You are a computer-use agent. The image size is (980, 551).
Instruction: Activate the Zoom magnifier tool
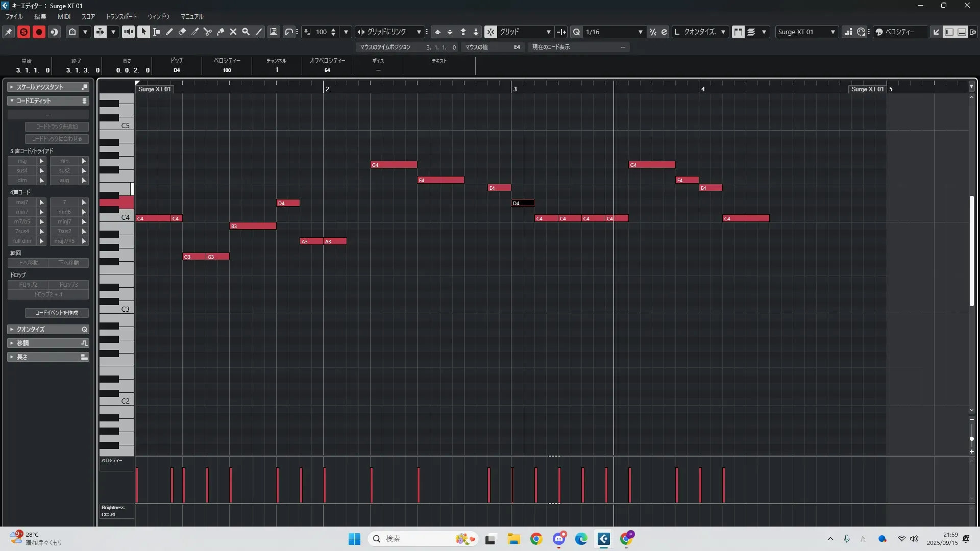[246, 32]
